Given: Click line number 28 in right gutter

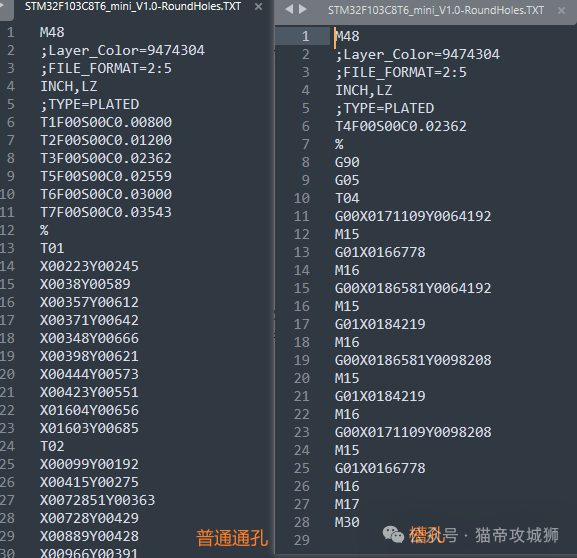Looking at the screenshot, I should (302, 522).
